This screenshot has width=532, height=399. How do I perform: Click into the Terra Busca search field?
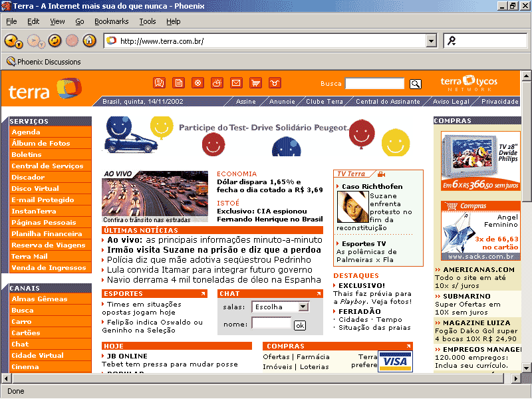tap(374, 84)
